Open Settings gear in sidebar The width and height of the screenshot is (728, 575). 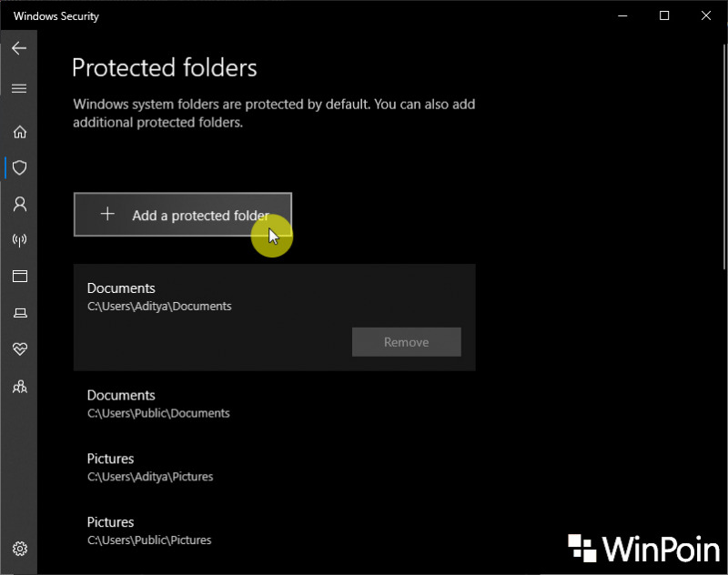[19, 549]
